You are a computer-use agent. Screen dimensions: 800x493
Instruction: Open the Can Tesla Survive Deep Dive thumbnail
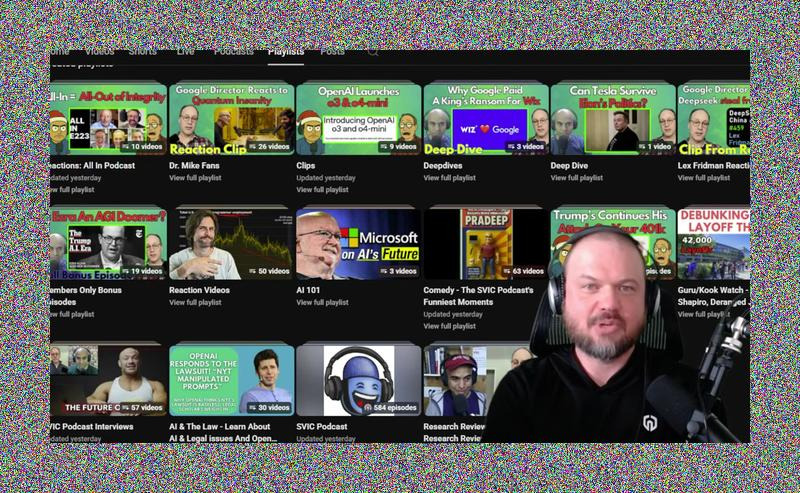click(x=613, y=119)
